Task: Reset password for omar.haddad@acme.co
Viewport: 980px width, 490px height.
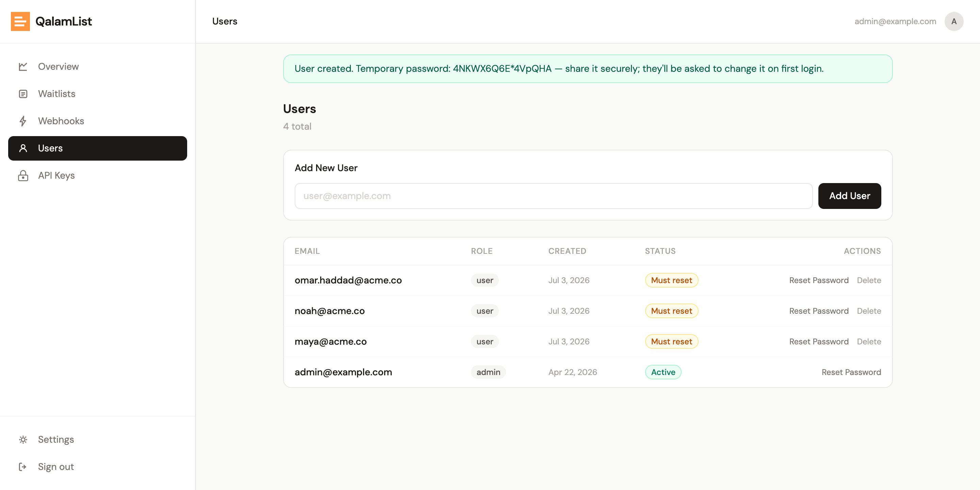Action: (x=819, y=280)
